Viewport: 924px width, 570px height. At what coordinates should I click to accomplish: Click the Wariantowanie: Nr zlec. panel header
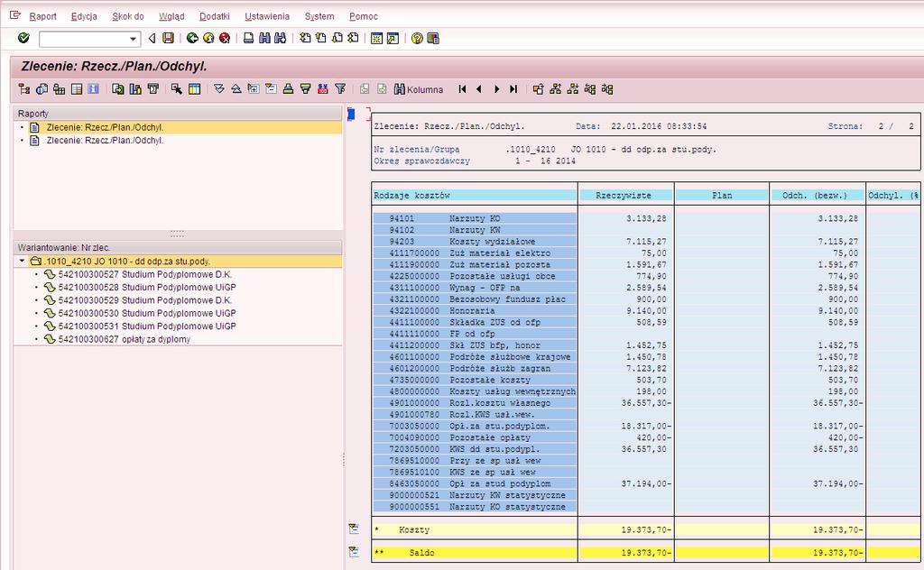(x=178, y=248)
